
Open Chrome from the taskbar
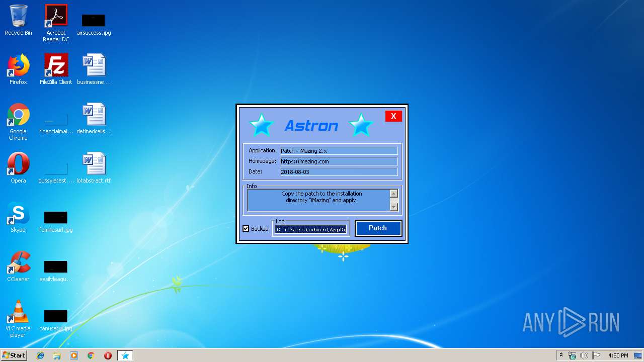pyautogui.click(x=91, y=355)
